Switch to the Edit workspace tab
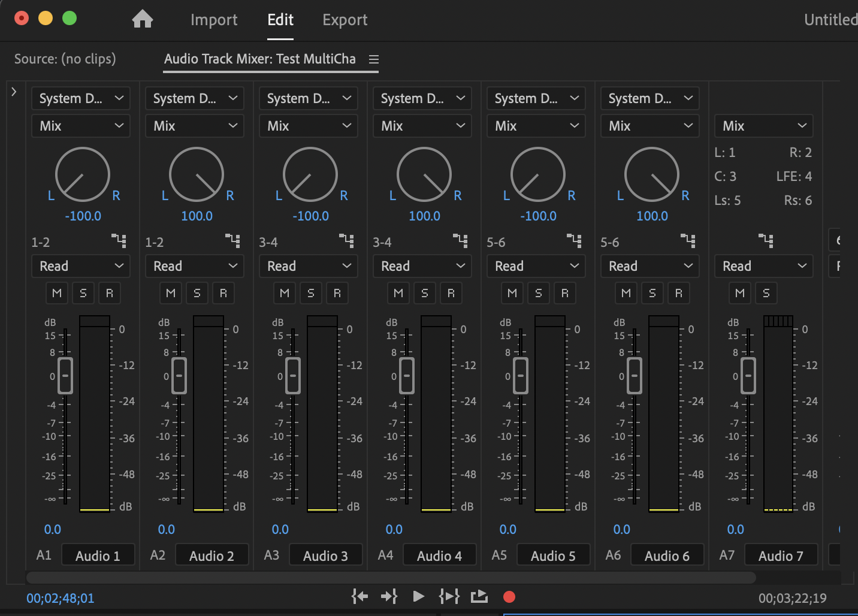The height and width of the screenshot is (616, 858). [280, 20]
